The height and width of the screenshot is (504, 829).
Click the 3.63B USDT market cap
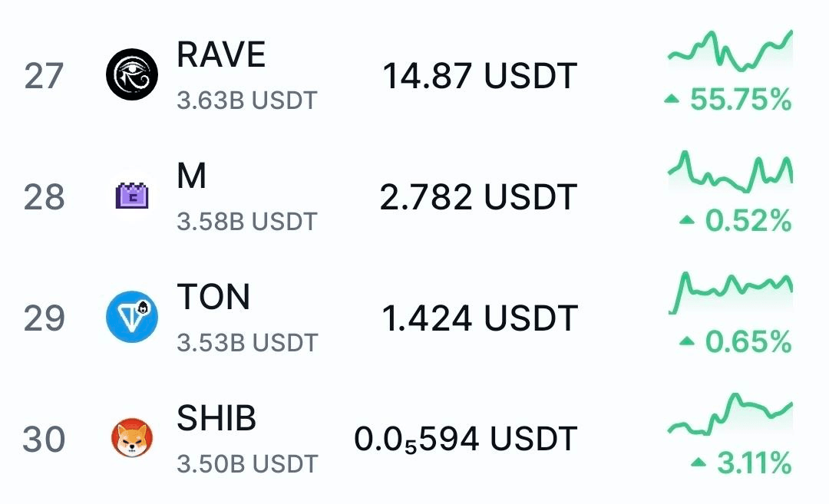click(246, 100)
